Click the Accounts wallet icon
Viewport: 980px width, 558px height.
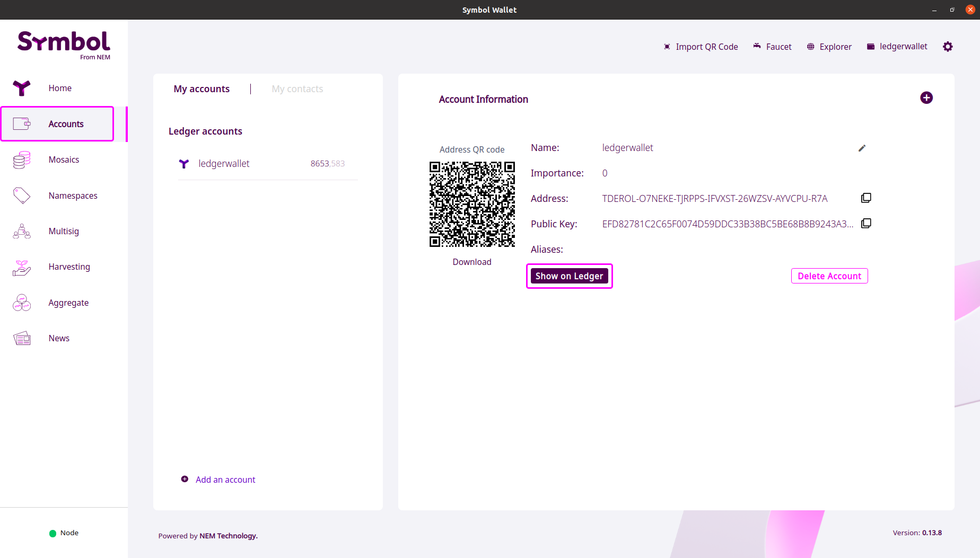(x=22, y=123)
